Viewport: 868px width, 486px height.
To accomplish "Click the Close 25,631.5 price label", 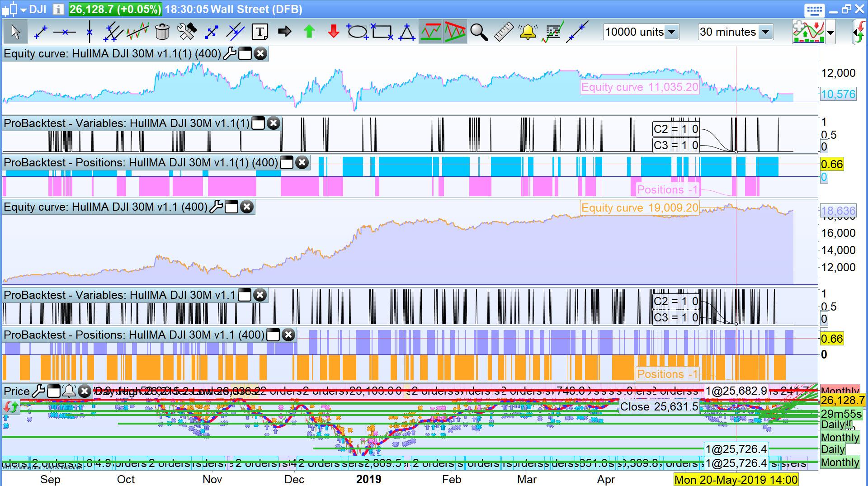I will (x=659, y=407).
